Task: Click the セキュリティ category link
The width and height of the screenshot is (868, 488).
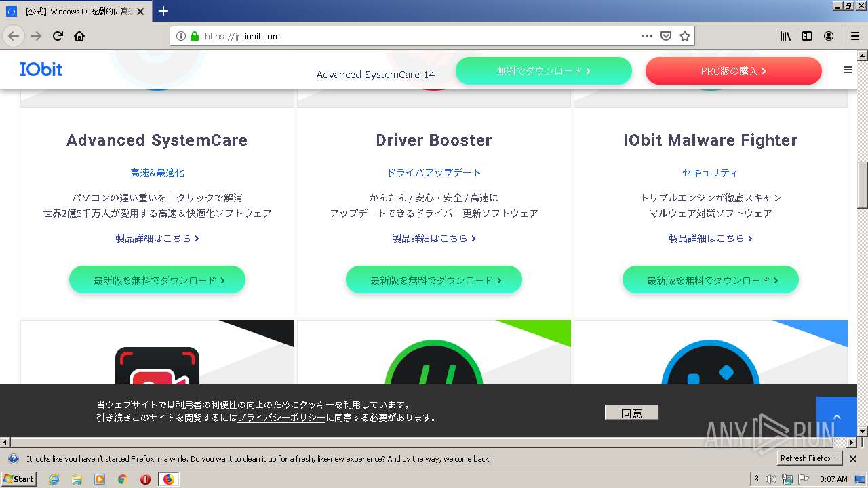Action: pyautogui.click(x=711, y=173)
